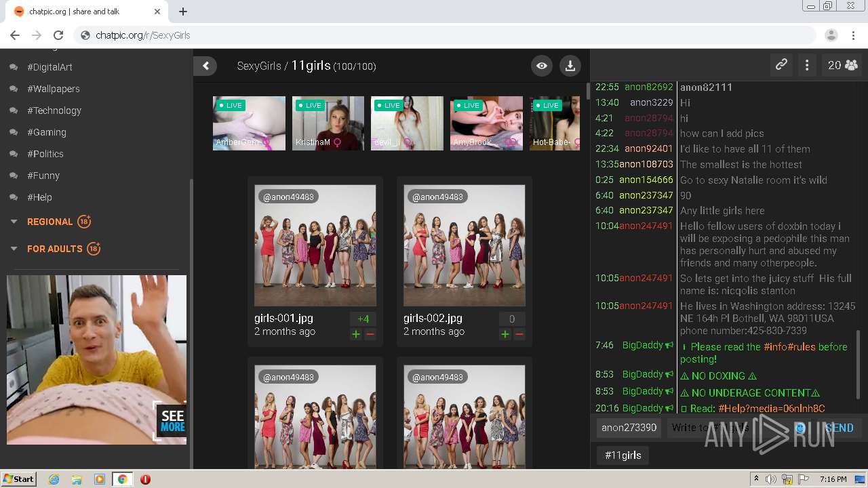Click the chat bubble icon beside #Funny
868x488 pixels.
pyautogui.click(x=14, y=176)
